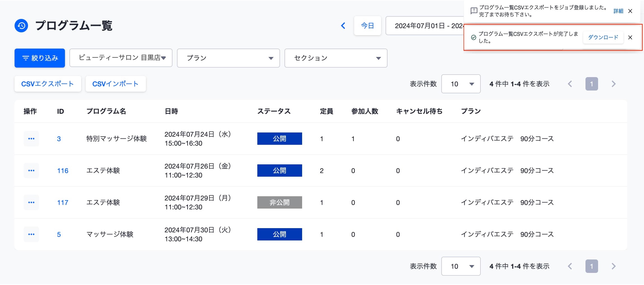The width and height of the screenshot is (644, 285).
Task: Click top pagination next arrow
Action: [x=613, y=84]
